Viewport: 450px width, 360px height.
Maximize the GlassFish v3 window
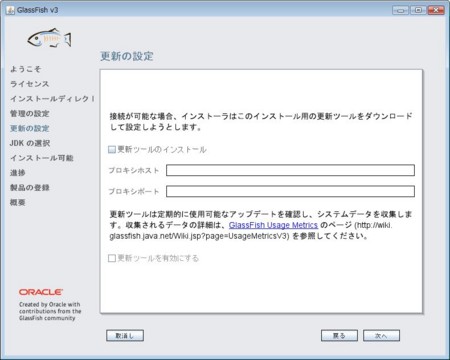418,10
